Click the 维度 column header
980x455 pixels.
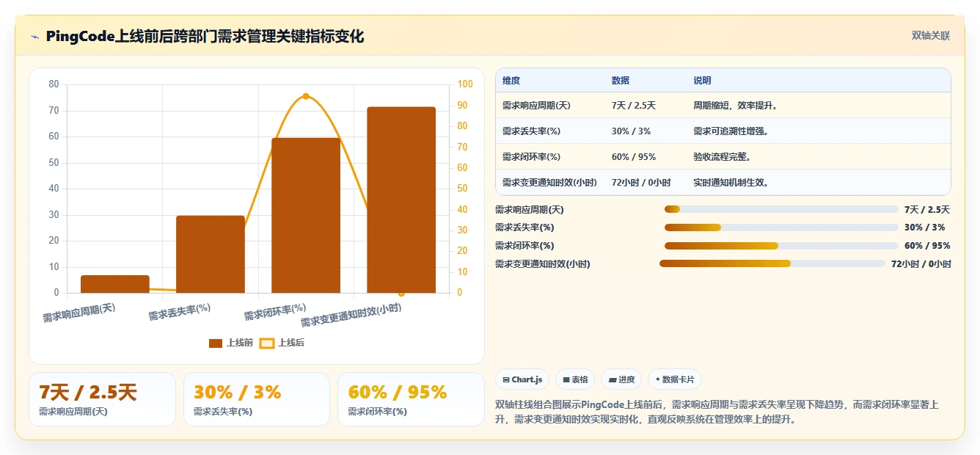[511, 81]
